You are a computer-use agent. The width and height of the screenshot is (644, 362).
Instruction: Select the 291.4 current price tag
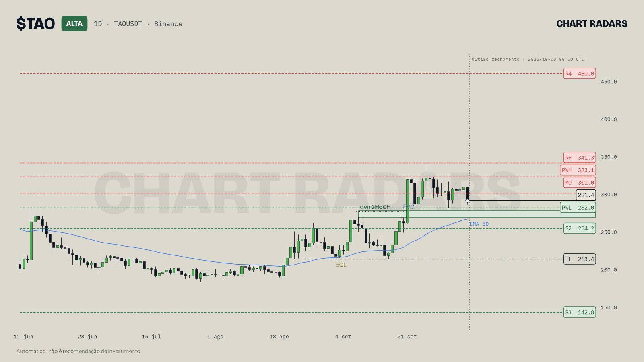point(586,195)
